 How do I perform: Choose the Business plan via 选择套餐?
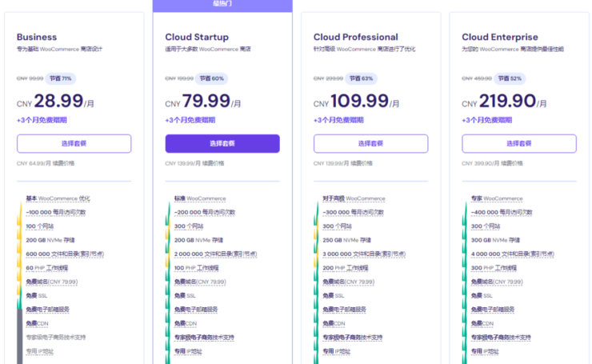74,143
